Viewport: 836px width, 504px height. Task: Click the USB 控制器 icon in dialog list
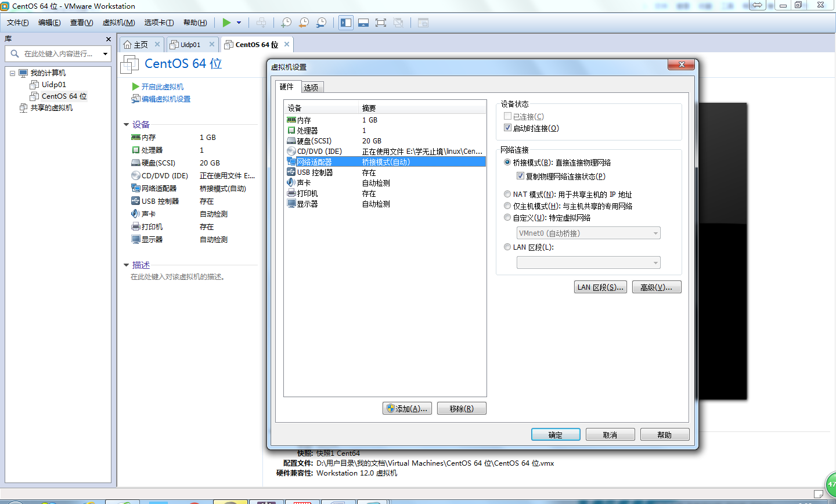(291, 172)
